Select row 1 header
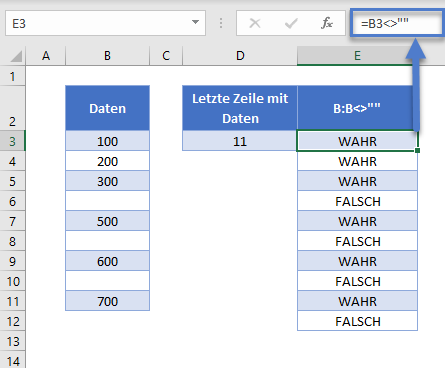This screenshot has width=445, height=368. click(12, 76)
